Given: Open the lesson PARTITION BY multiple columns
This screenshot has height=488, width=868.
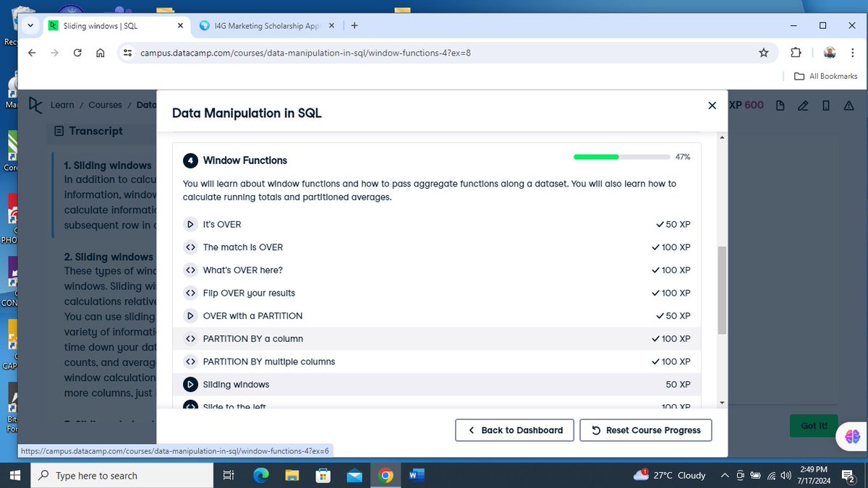Looking at the screenshot, I should (269, 361).
